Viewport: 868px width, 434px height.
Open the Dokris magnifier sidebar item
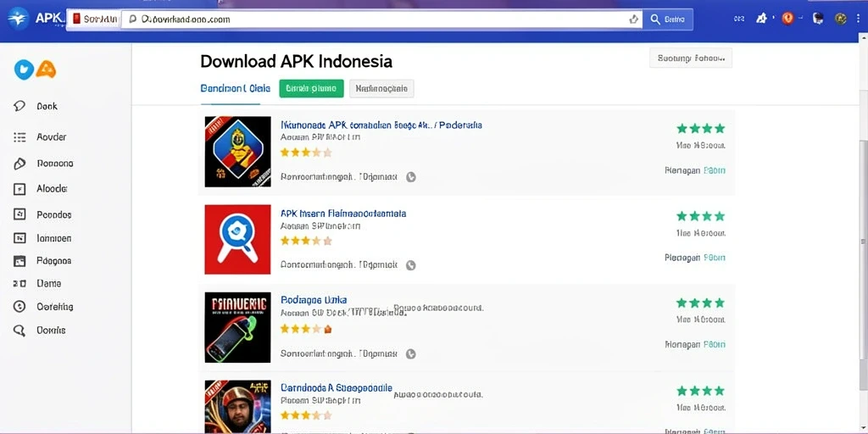click(39, 331)
